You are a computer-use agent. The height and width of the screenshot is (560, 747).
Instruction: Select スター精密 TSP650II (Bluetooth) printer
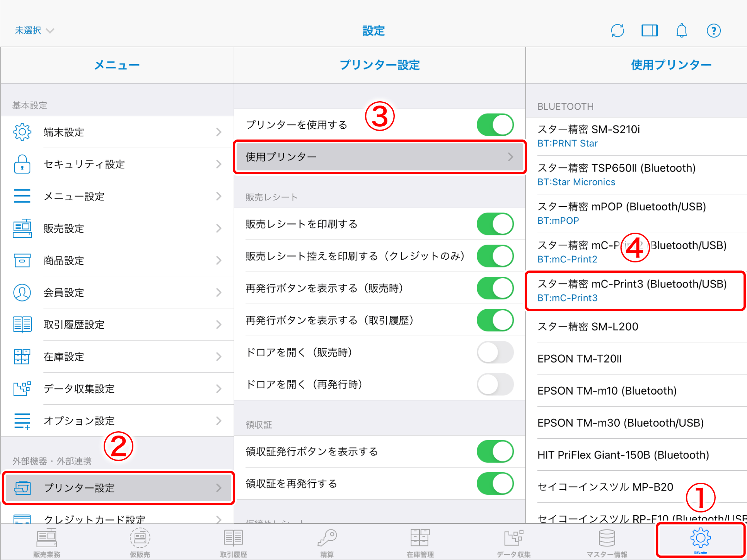coord(636,175)
